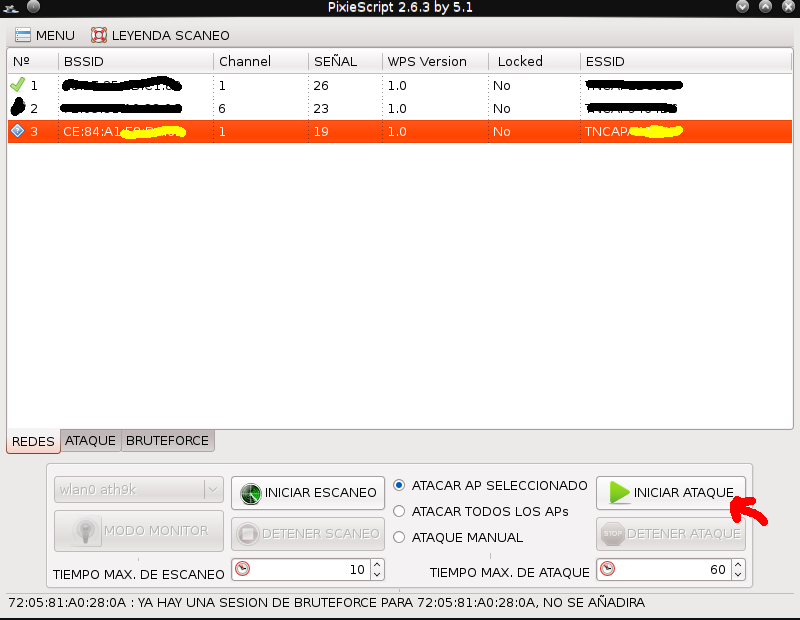This screenshot has height=620, width=800.
Task: Sort by the ESSID column header
Action: tap(686, 61)
